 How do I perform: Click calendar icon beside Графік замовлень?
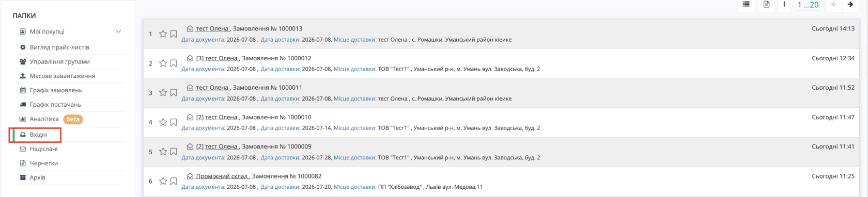pos(23,90)
